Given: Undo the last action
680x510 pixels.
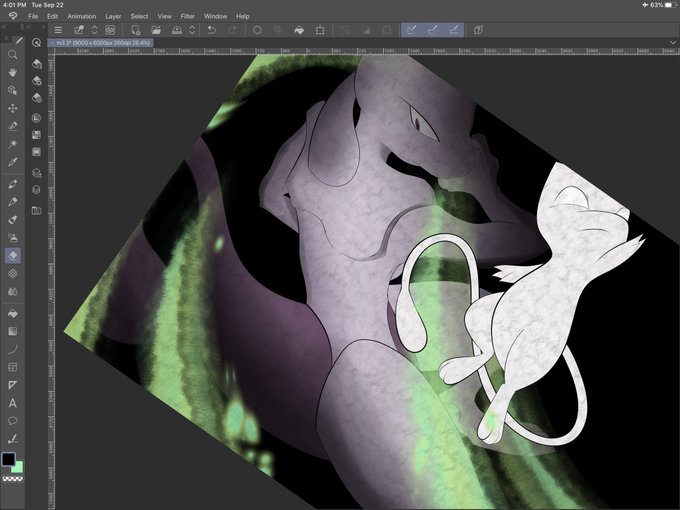Looking at the screenshot, I should point(212,30).
